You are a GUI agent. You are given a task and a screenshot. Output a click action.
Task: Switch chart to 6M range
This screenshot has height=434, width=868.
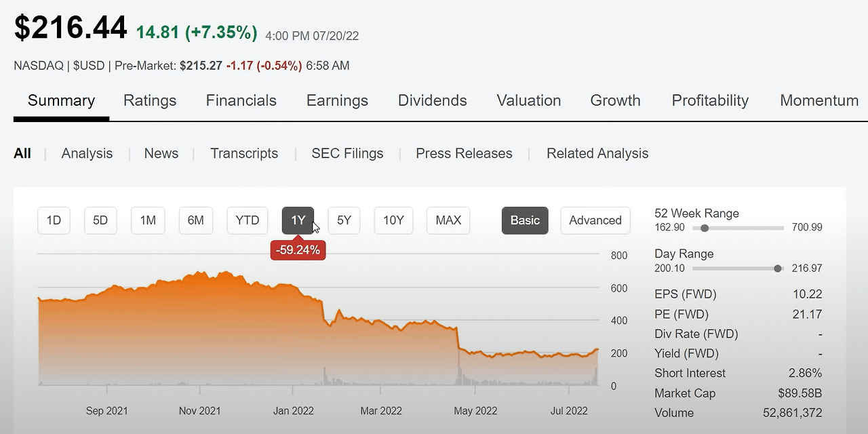click(x=196, y=220)
